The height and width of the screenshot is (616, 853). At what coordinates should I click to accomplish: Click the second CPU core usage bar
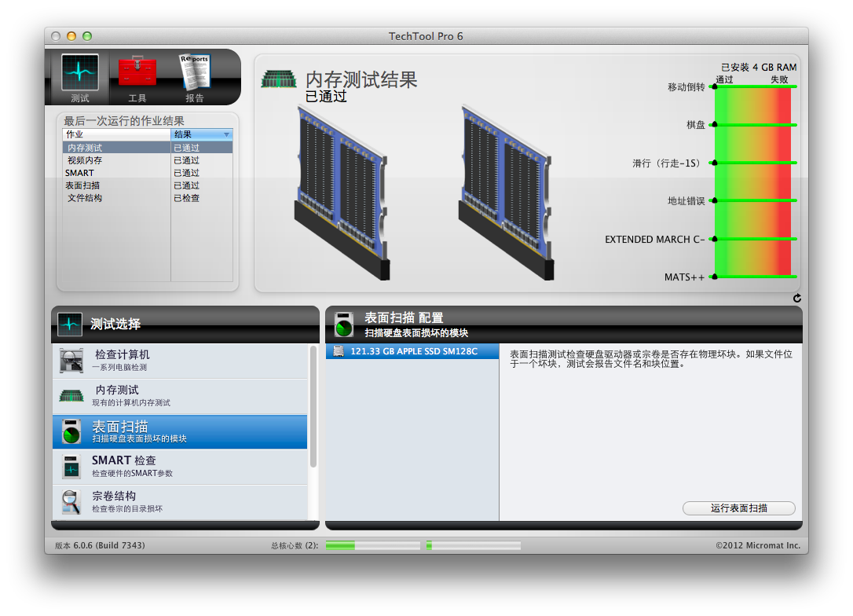pyautogui.click(x=474, y=545)
